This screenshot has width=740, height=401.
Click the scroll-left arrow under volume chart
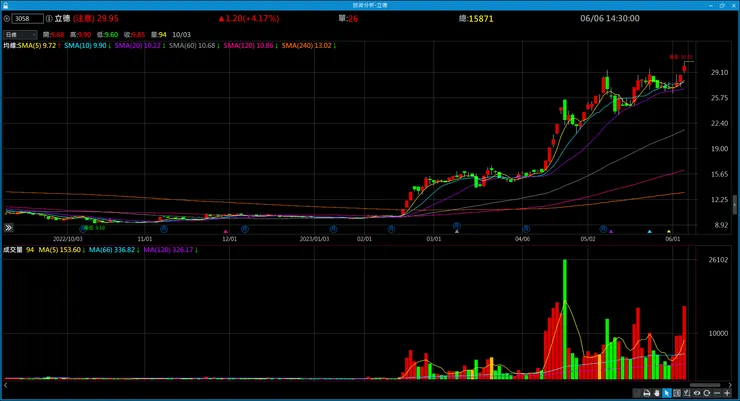tap(5, 385)
